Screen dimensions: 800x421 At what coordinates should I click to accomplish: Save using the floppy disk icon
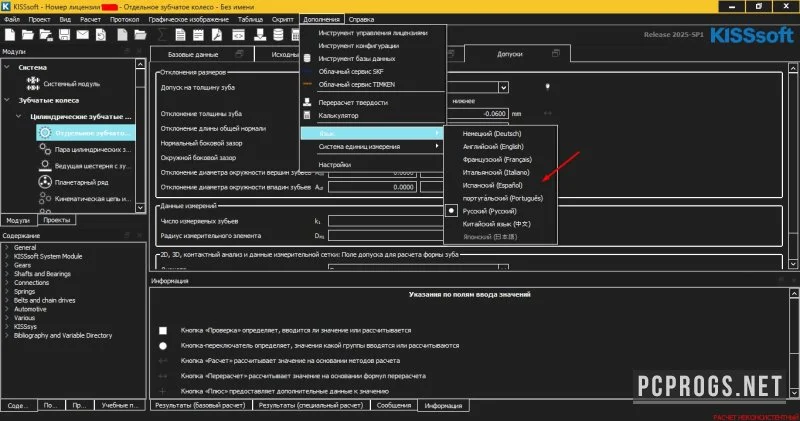click(64, 35)
